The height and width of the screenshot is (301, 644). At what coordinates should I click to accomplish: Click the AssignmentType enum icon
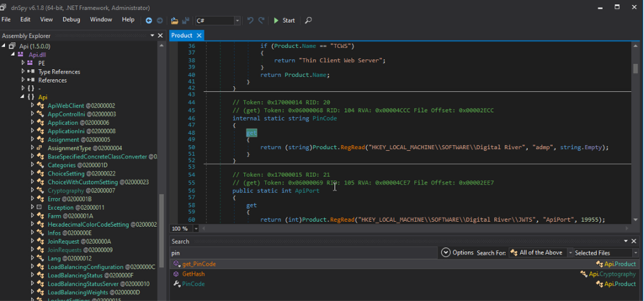[40, 148]
